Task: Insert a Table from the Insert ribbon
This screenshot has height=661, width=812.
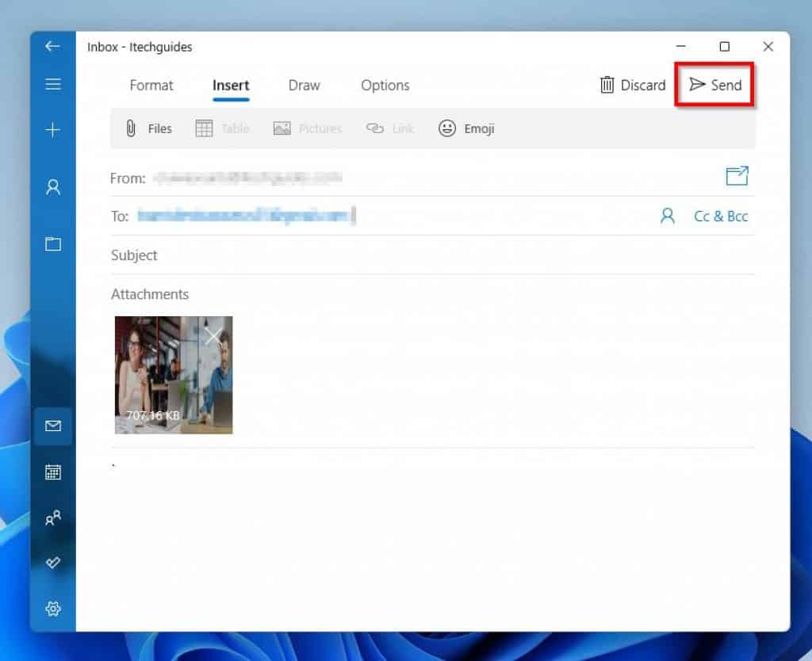Action: [222, 128]
